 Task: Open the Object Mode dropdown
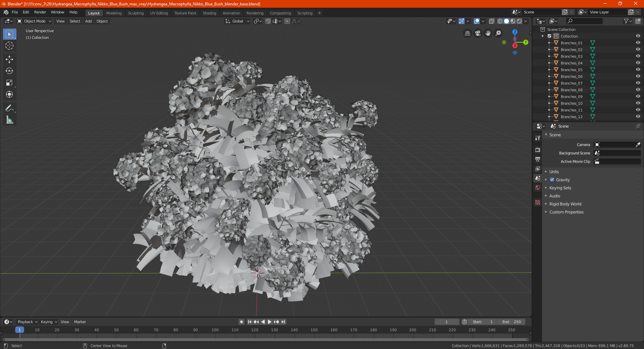pos(34,21)
